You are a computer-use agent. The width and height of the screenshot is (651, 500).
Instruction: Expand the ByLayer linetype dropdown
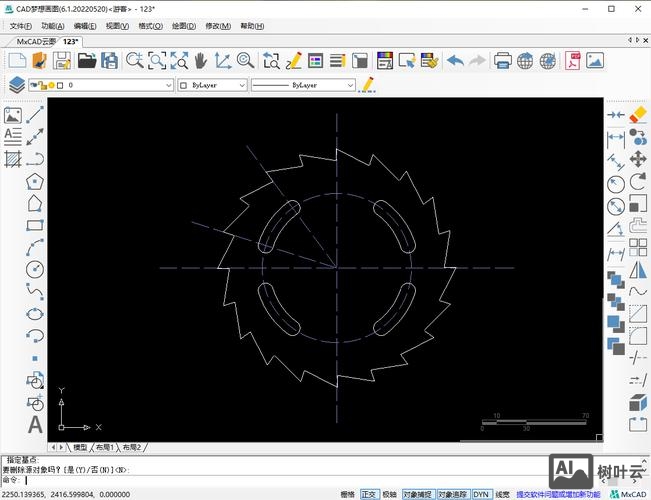click(304, 86)
